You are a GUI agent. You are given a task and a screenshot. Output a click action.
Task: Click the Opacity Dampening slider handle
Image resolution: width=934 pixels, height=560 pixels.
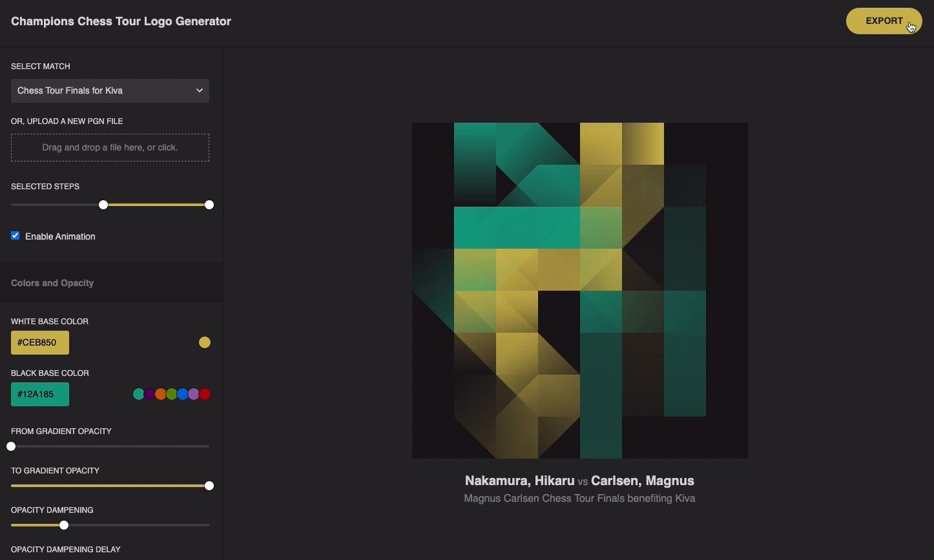[x=64, y=525]
